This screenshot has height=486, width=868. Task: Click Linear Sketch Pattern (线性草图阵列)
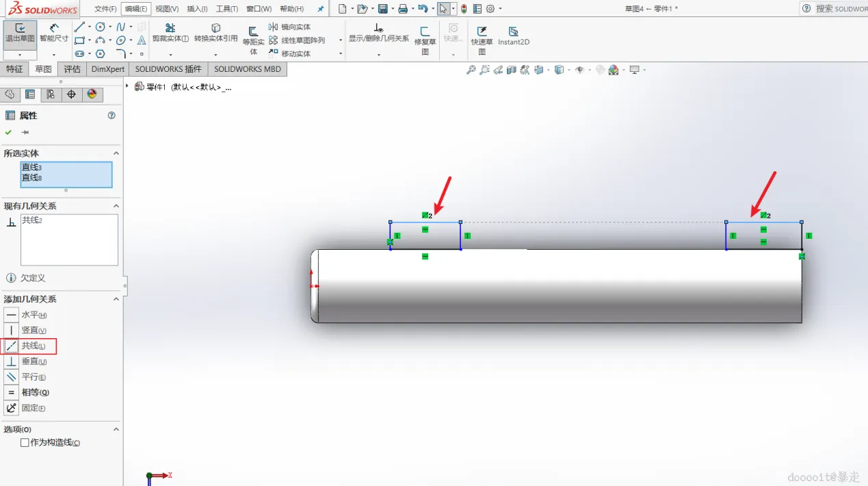pos(296,40)
